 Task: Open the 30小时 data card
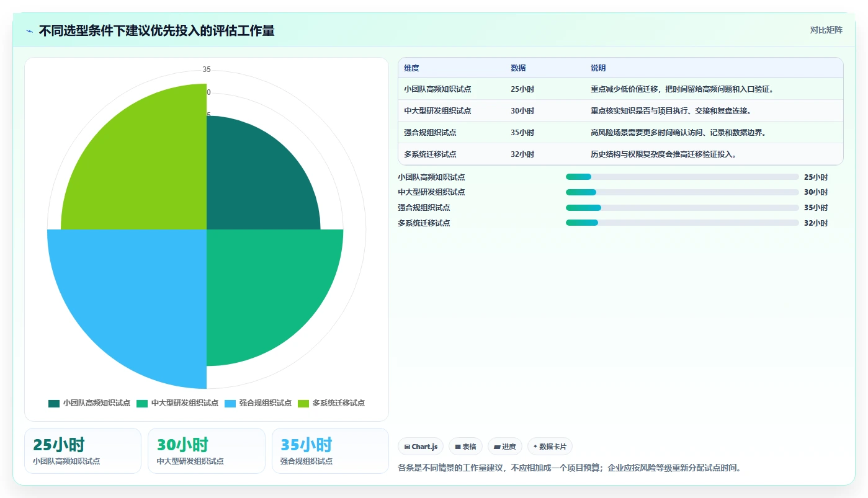pos(207,451)
